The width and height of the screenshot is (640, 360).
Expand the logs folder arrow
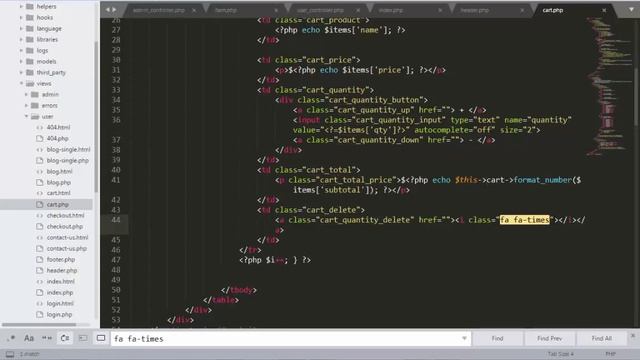pos(21,51)
